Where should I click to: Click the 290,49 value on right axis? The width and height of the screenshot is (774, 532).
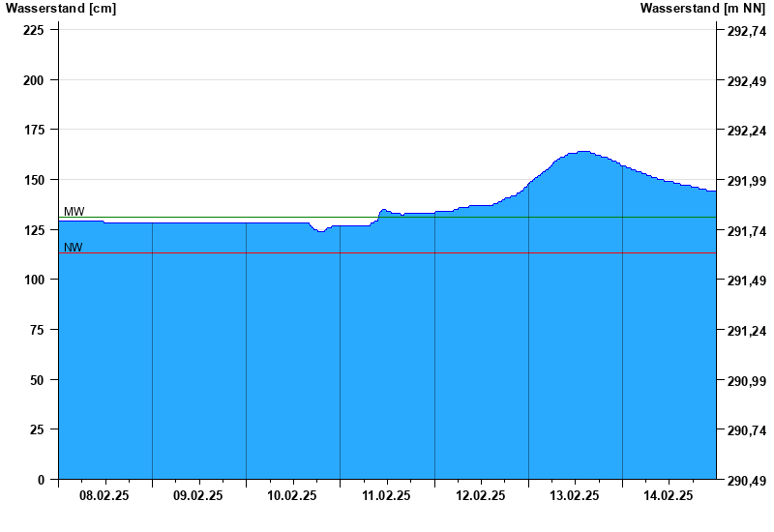click(747, 481)
